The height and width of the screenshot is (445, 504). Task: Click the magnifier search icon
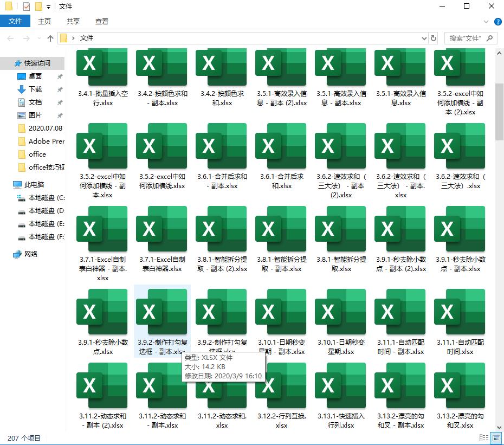click(x=489, y=38)
